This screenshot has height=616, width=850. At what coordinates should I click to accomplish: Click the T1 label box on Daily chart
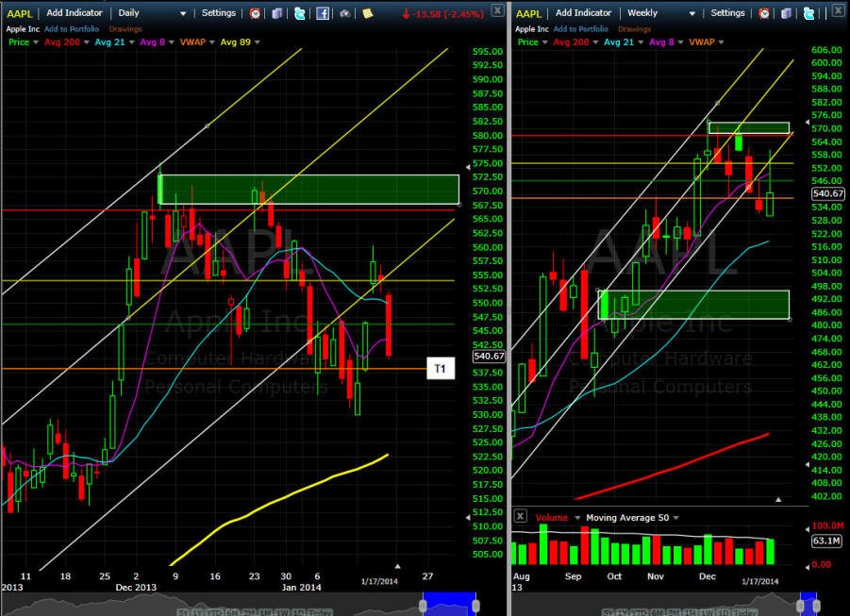(441, 369)
